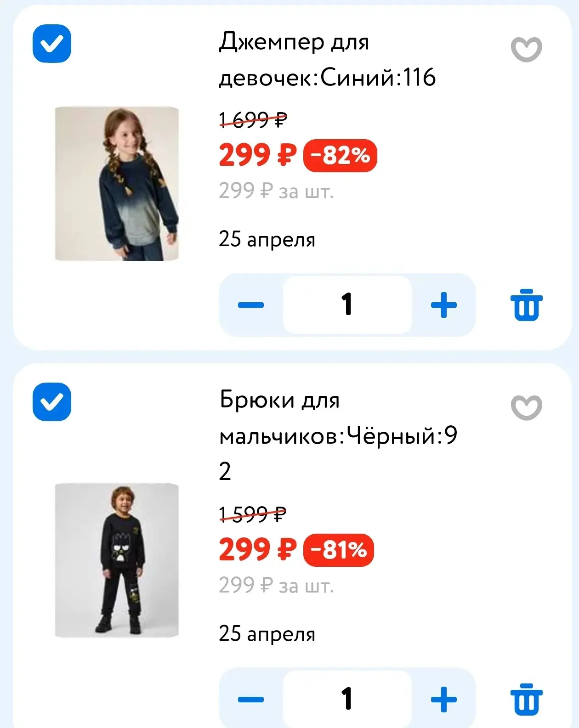Uncheck the boys' trousers item checkbox
This screenshot has width=579, height=728.
pos(52,401)
